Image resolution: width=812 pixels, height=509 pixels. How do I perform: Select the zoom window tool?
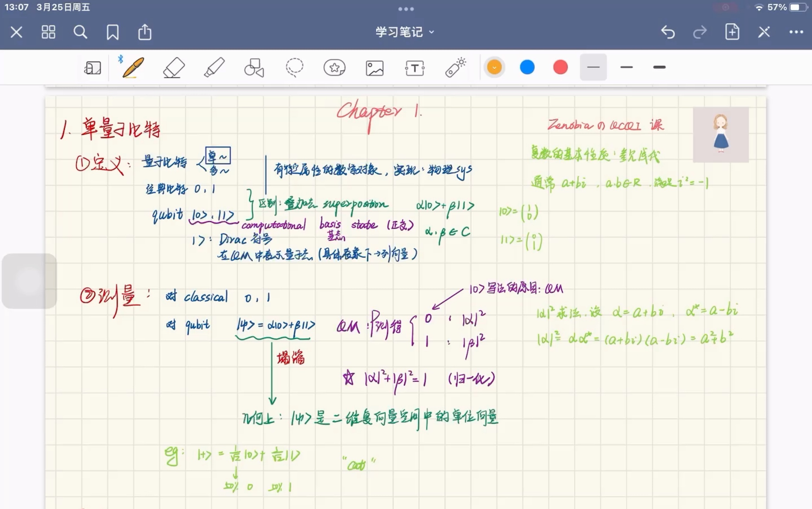click(x=93, y=67)
